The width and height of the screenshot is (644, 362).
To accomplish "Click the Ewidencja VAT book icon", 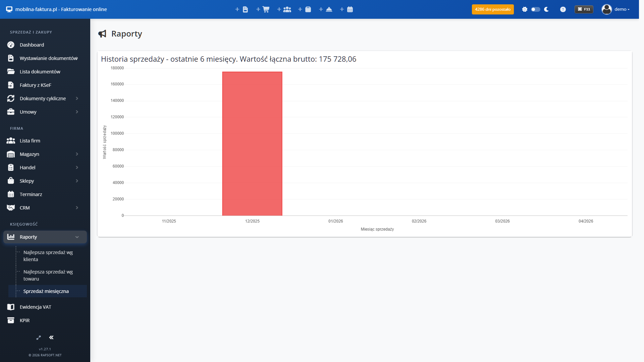I will [11, 307].
